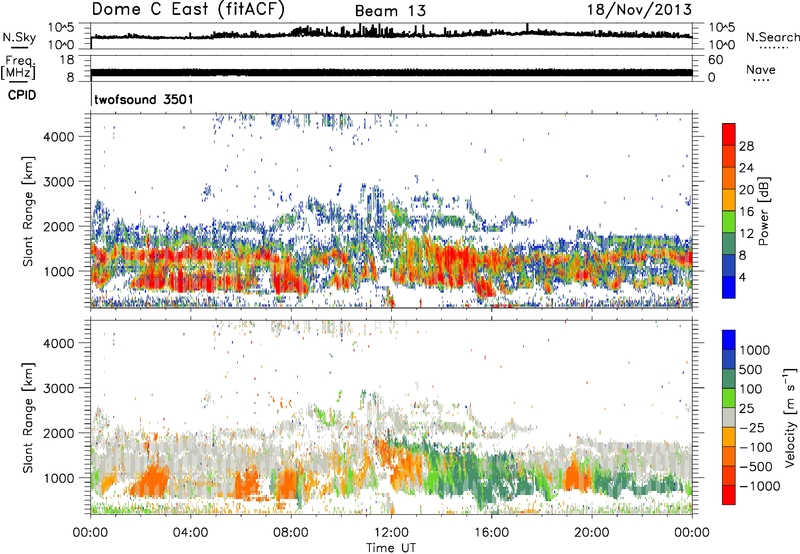Click the 'N.Search' legend label
The height and width of the screenshot is (554, 800).
pyautogui.click(x=772, y=37)
